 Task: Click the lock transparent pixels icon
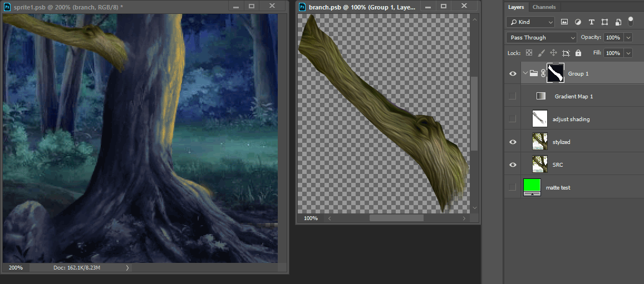[x=529, y=53]
